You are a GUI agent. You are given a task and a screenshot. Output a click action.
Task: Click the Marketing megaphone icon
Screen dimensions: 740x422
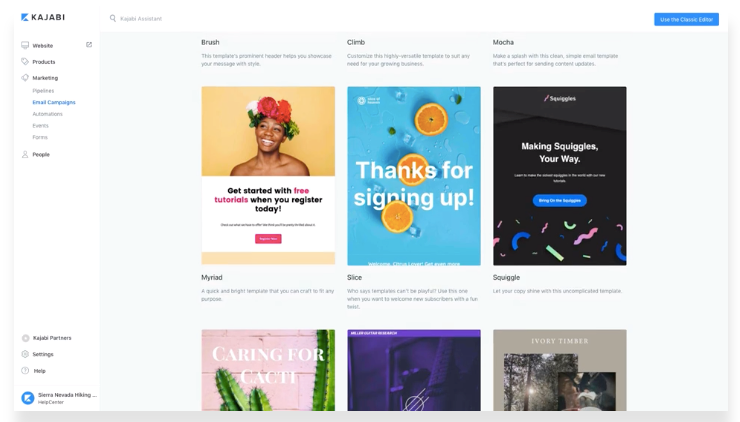(25, 77)
